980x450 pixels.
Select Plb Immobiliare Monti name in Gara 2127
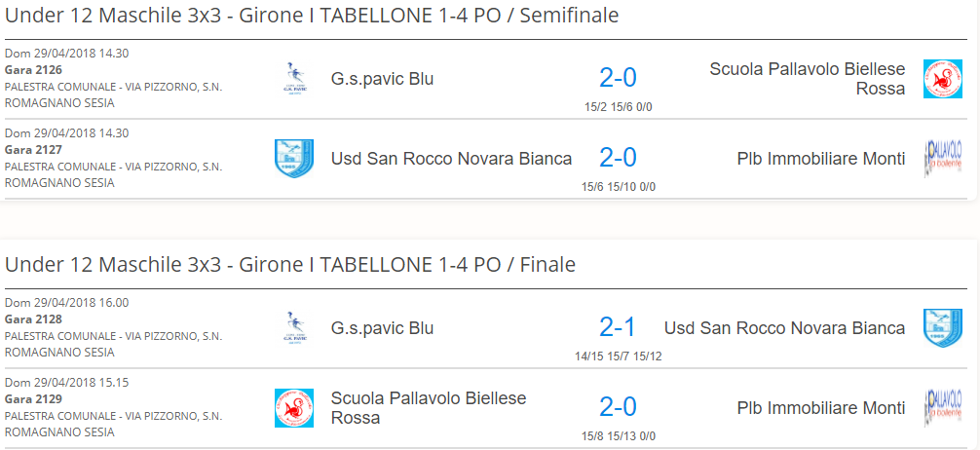click(x=821, y=159)
